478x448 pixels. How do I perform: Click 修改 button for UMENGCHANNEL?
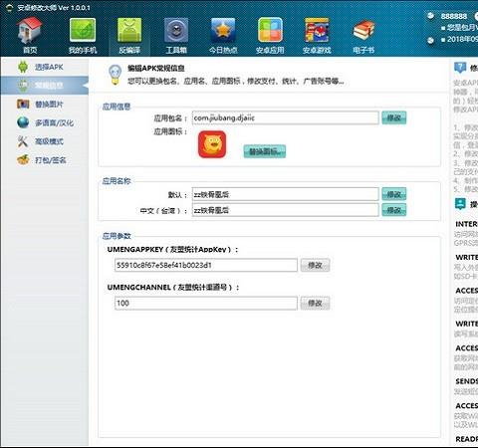315,303
